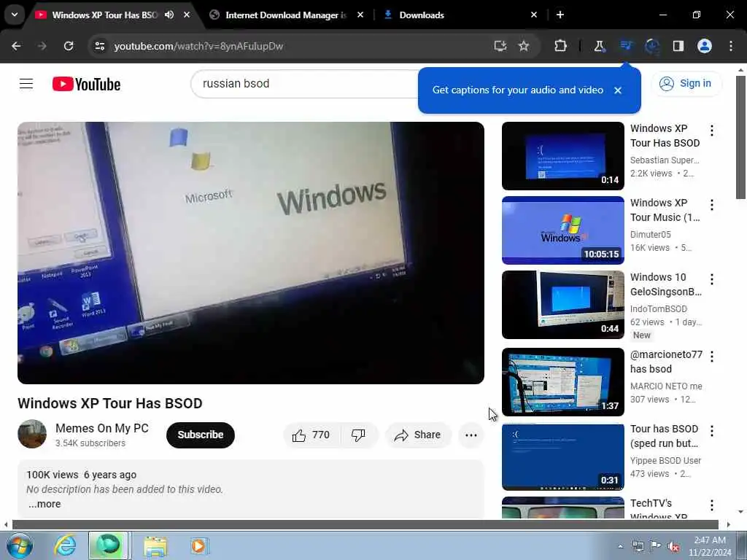Open Memes On My PC channel name
The width and height of the screenshot is (747, 560).
pyautogui.click(x=102, y=428)
